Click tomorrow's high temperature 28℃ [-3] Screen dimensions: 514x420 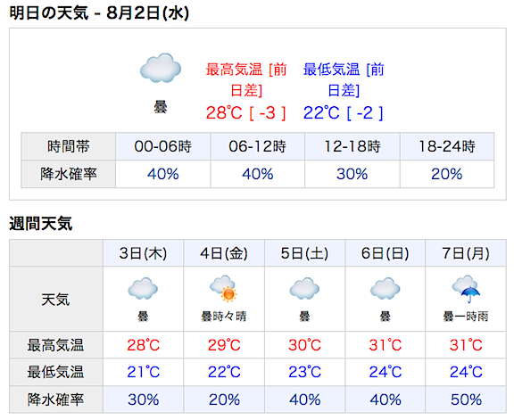[x=246, y=113]
